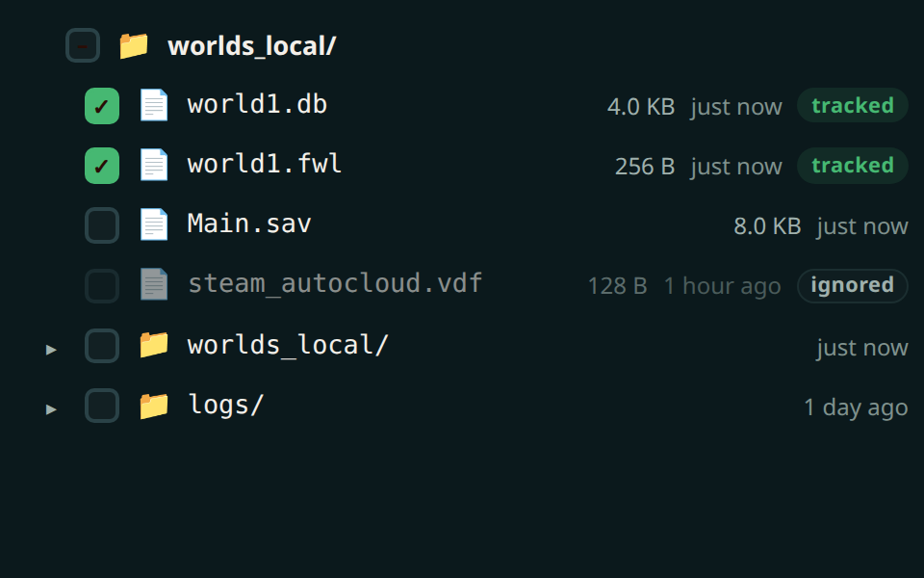Click the world1.db file icon
Screen dimensions: 924x578
[x=154, y=105]
